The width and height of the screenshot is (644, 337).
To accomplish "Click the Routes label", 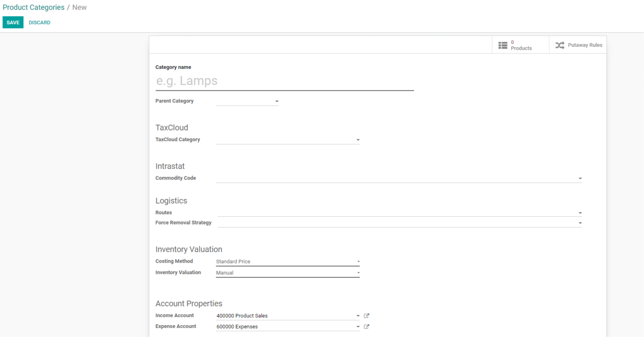I will 164,212.
